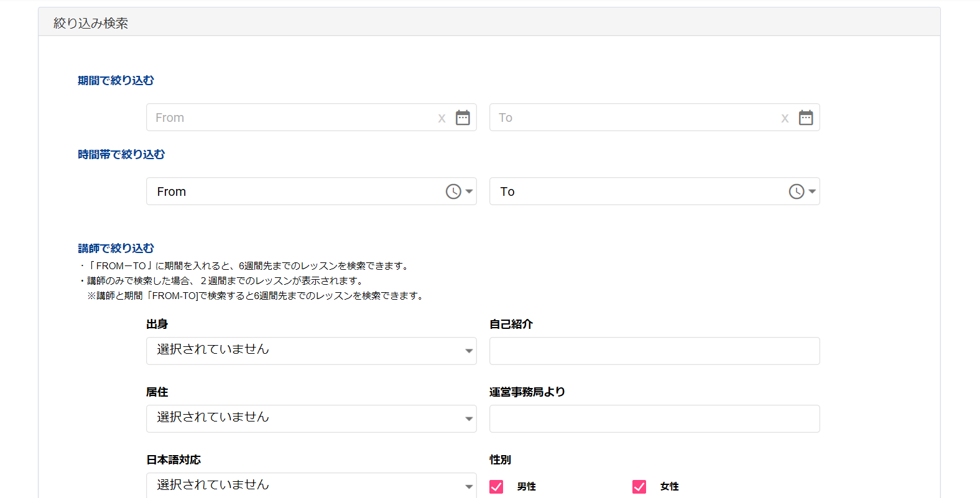Click clock icon in time To field
Viewport: 980px width, 498px height.
pos(797,191)
